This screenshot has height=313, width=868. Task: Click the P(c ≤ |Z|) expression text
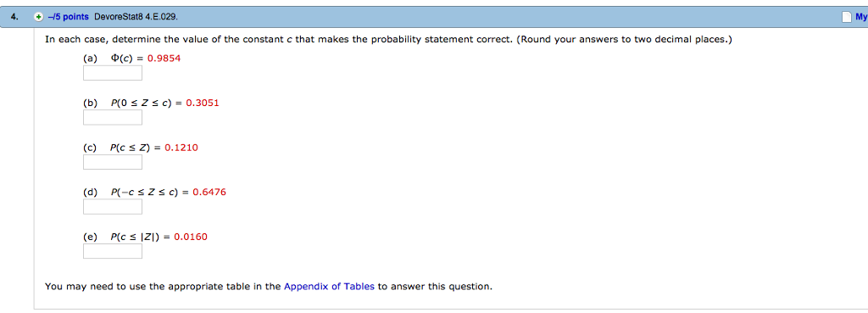coord(136,237)
